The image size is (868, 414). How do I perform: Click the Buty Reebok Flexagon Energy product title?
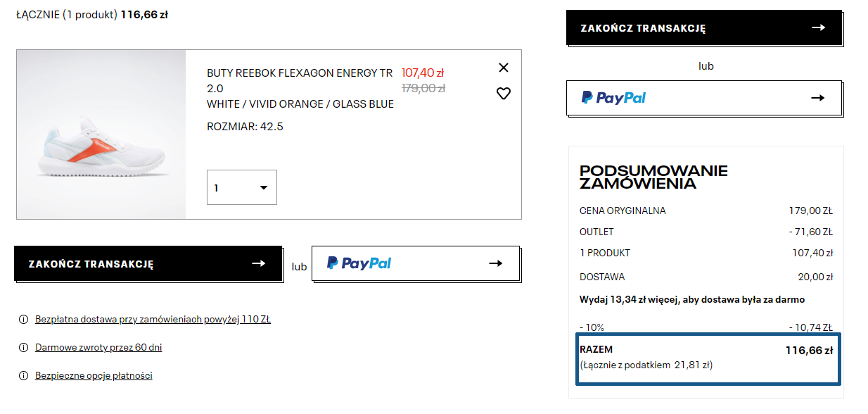click(x=300, y=80)
